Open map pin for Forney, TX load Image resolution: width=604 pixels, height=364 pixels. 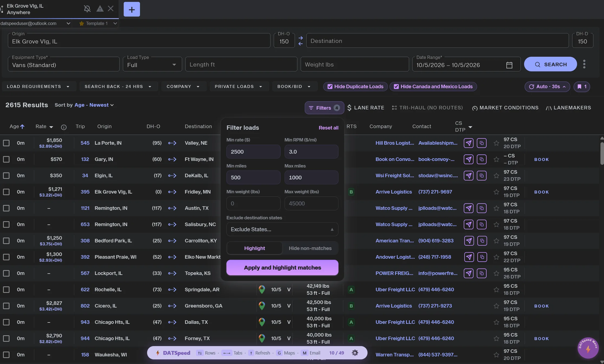(262, 338)
